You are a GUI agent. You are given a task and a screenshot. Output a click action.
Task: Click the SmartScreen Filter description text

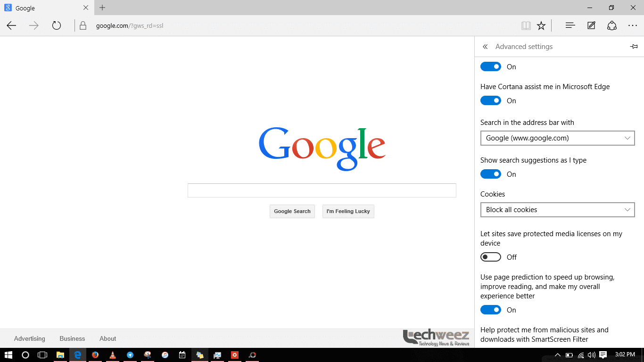545,335
